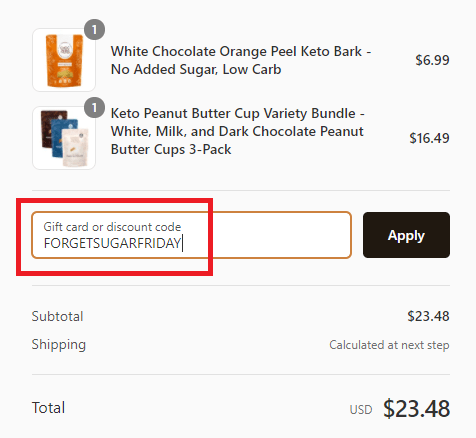Click the quantity badge on the Keto Bark item
This screenshot has width=476, height=438.
(94, 30)
